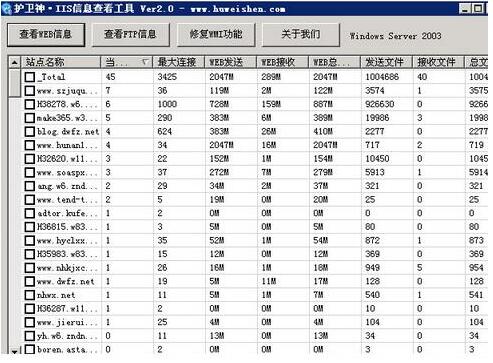The height and width of the screenshot is (363, 493).
Task: Click sent files value 5913
Action: pos(375,173)
